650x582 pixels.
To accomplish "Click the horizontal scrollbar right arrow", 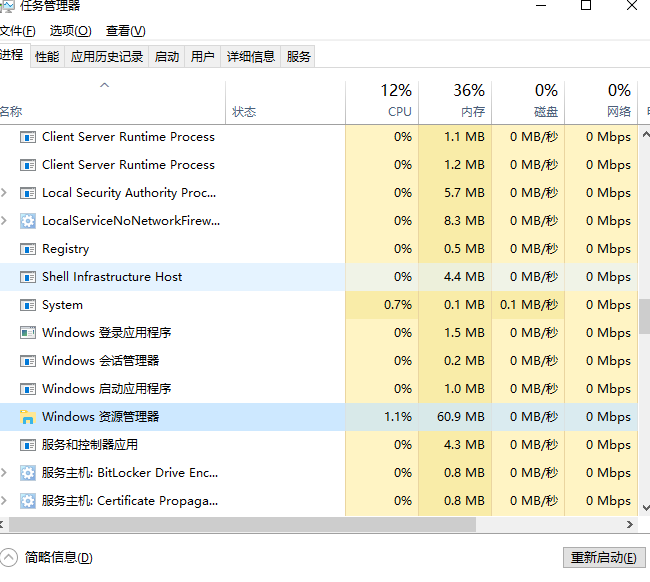I will coord(630,524).
